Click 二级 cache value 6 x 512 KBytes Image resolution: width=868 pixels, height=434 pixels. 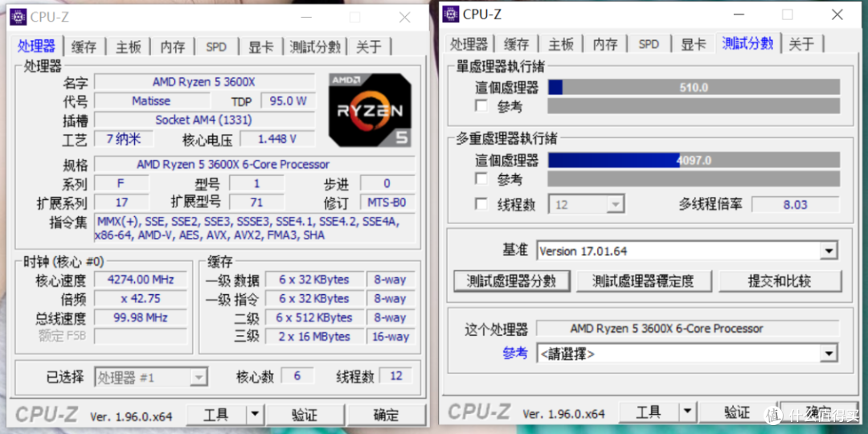click(314, 317)
